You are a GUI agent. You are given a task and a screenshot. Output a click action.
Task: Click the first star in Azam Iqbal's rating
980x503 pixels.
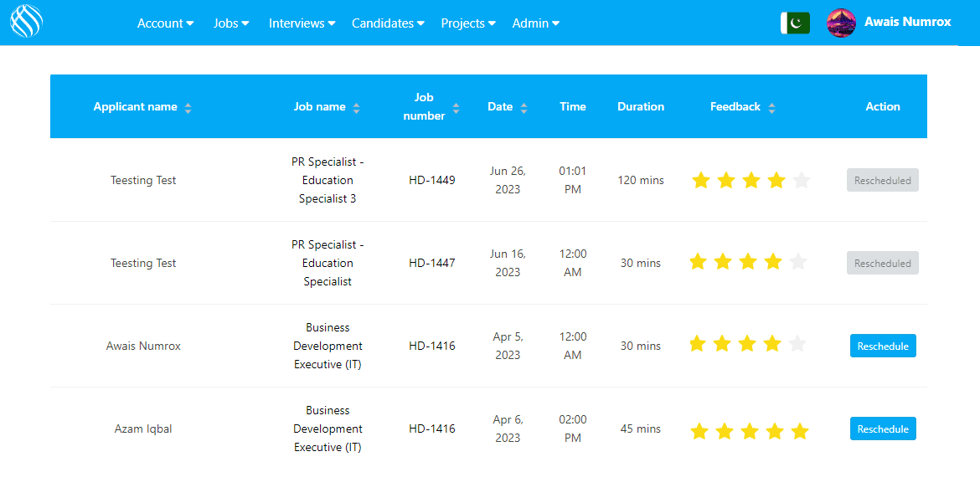(x=699, y=430)
